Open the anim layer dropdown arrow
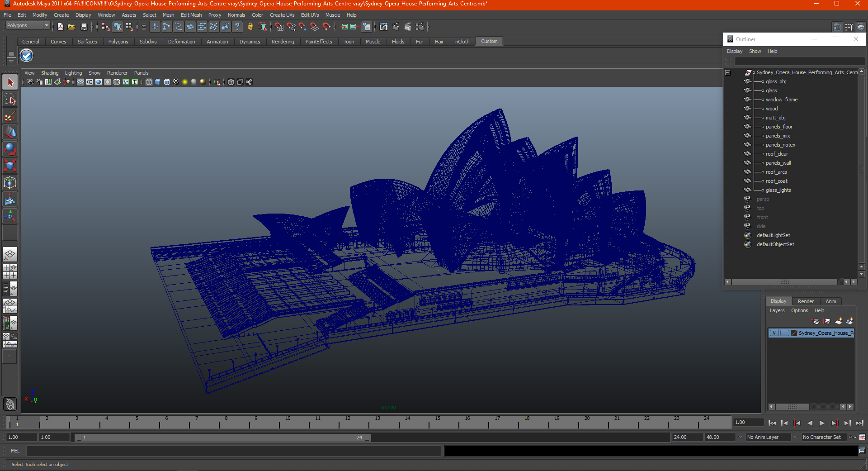The width and height of the screenshot is (868, 471). click(741, 437)
